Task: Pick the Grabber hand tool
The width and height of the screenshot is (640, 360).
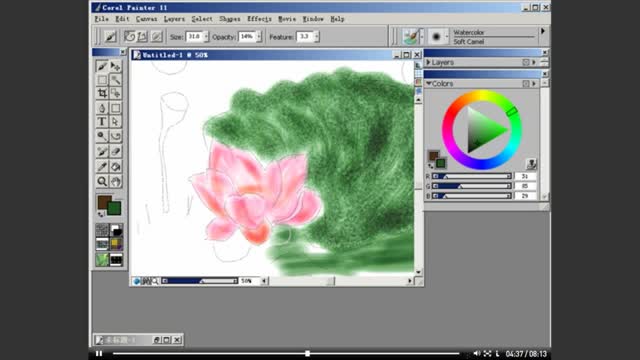Action: (x=116, y=181)
